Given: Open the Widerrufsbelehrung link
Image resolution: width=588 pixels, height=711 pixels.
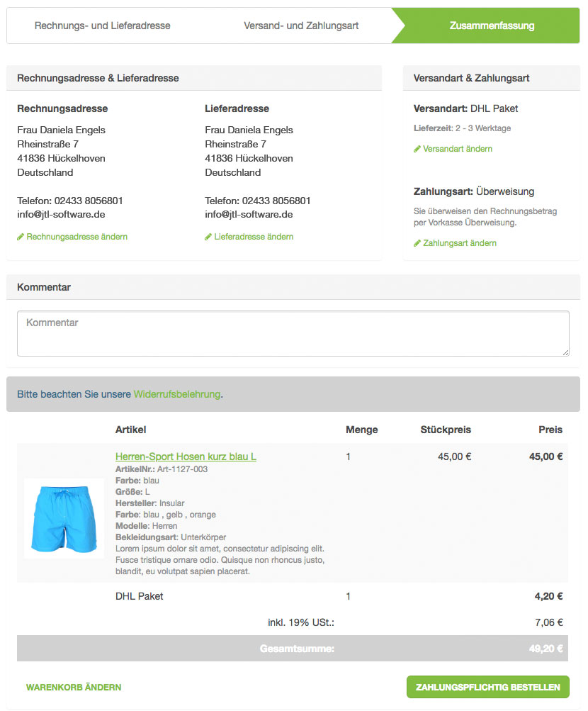Looking at the screenshot, I should tap(177, 394).
